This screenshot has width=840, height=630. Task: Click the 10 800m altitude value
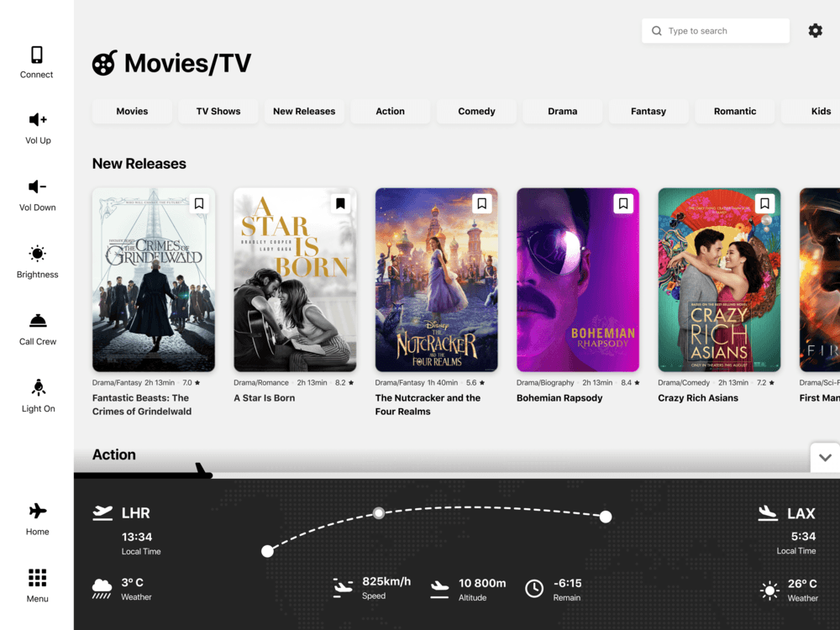pos(482,583)
